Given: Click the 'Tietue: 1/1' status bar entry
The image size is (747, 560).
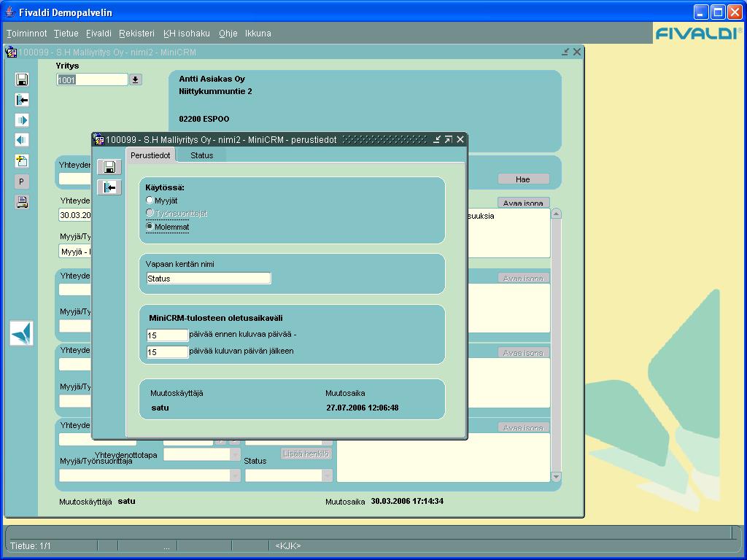Looking at the screenshot, I should pos(31,546).
